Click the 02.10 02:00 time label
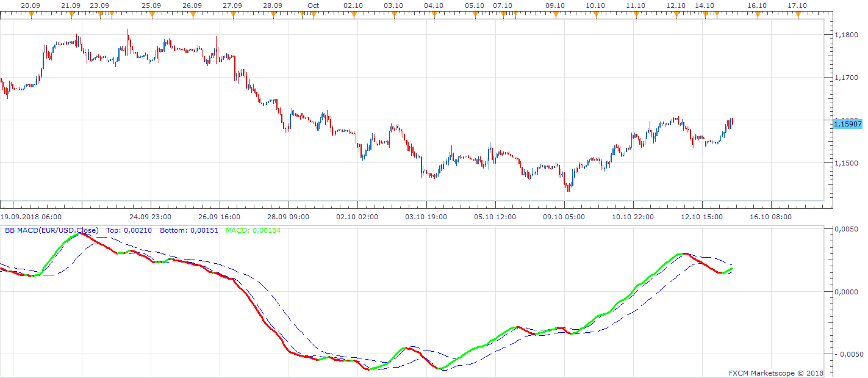The width and height of the screenshot is (868, 378). [x=357, y=217]
